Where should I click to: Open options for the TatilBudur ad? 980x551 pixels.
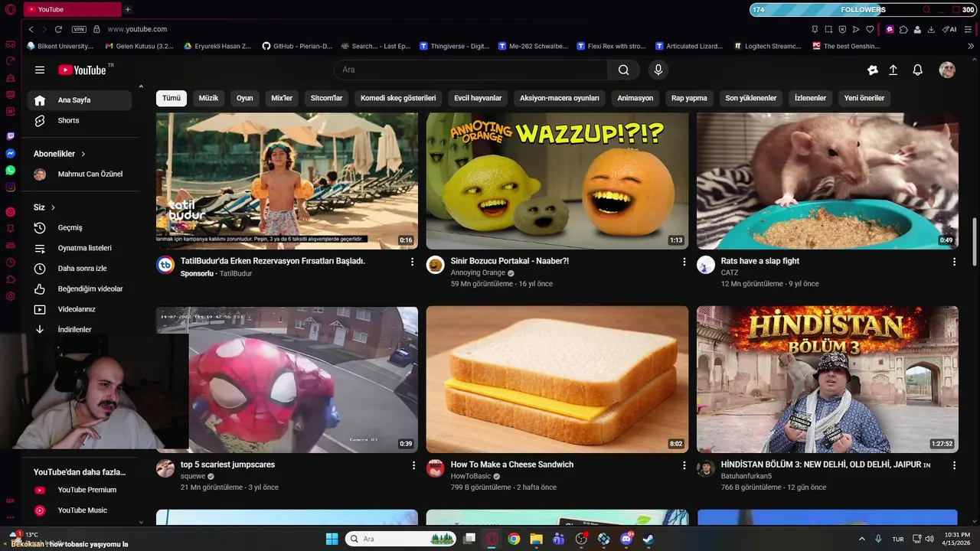(x=412, y=262)
